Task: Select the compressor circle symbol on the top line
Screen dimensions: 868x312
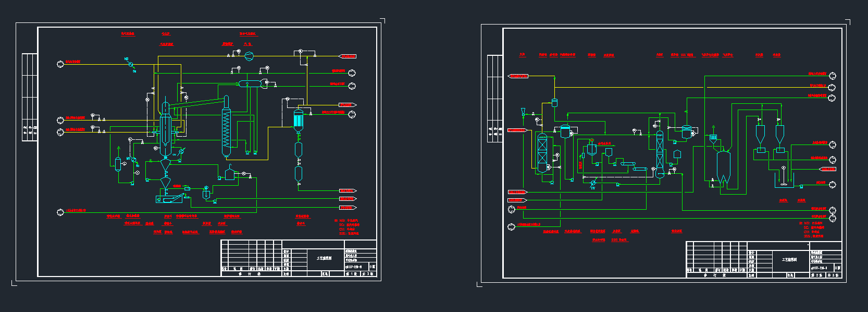Action: click(x=249, y=56)
